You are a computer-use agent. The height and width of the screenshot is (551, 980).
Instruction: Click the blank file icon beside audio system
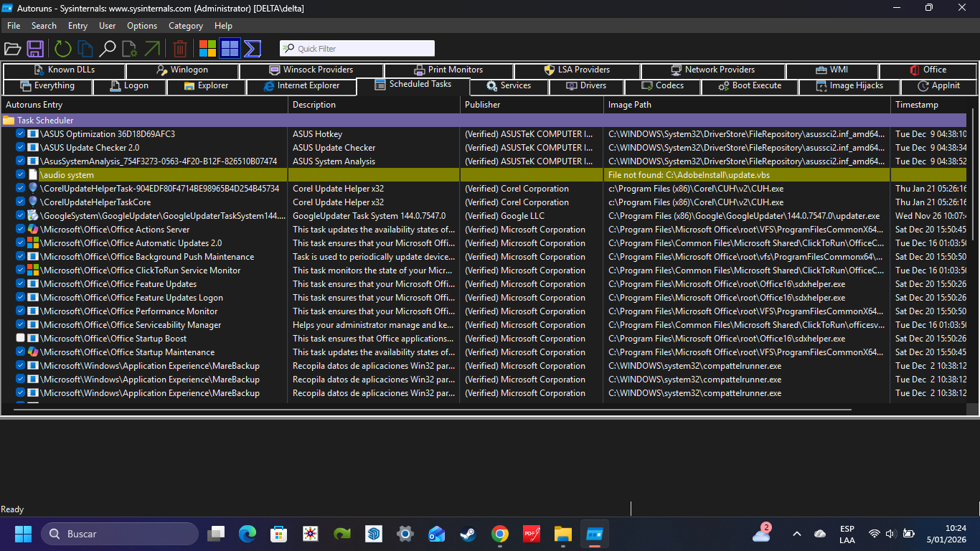[x=32, y=175]
